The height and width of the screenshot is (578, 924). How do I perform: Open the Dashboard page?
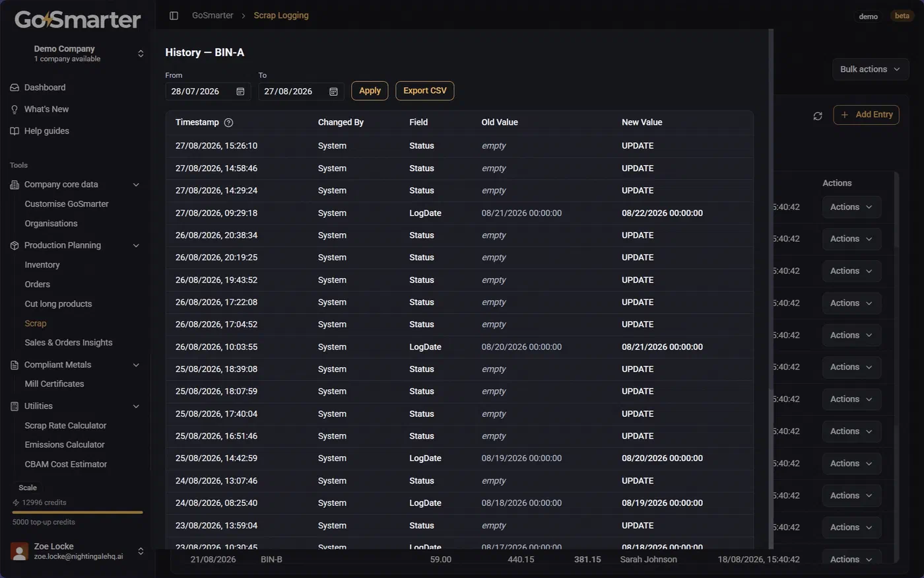(x=45, y=87)
